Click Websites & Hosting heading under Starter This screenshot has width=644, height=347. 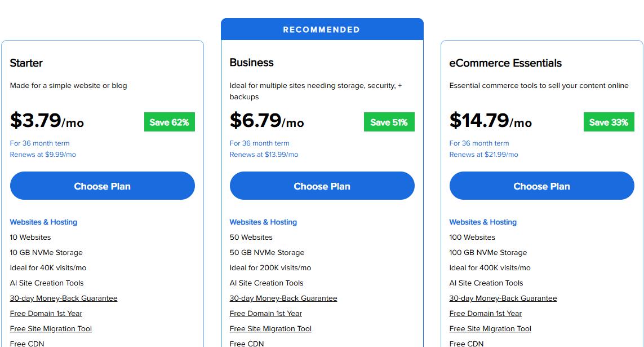(43, 222)
